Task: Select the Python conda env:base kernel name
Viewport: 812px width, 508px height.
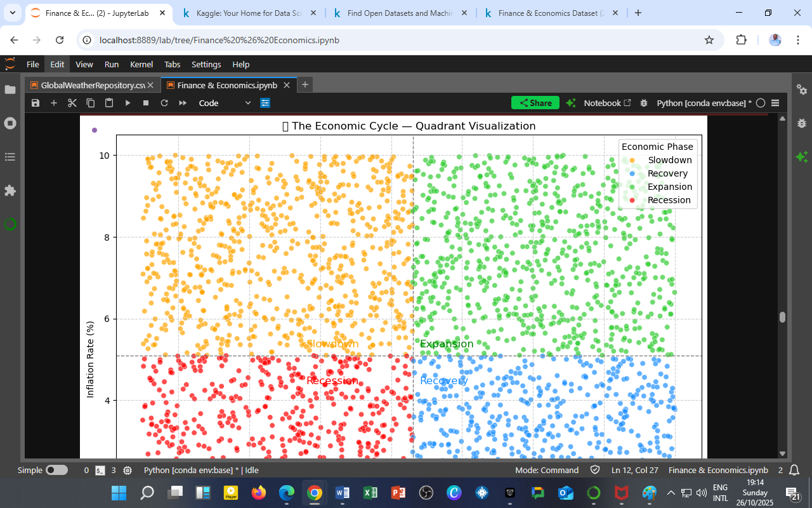Action: pyautogui.click(x=704, y=103)
